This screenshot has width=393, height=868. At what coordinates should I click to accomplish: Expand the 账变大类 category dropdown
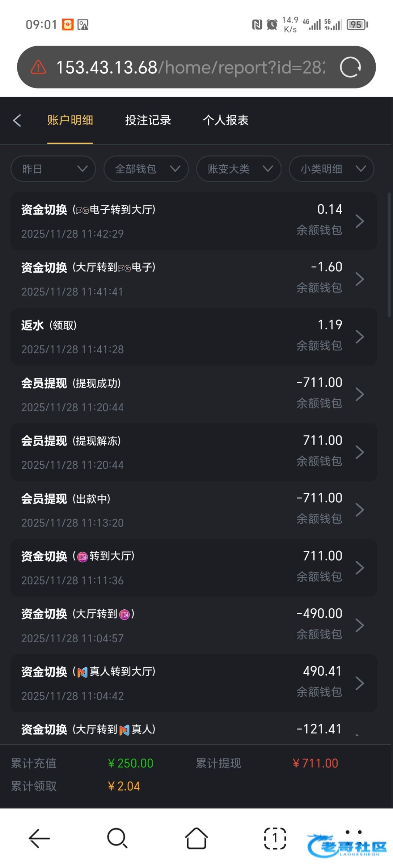tap(238, 169)
